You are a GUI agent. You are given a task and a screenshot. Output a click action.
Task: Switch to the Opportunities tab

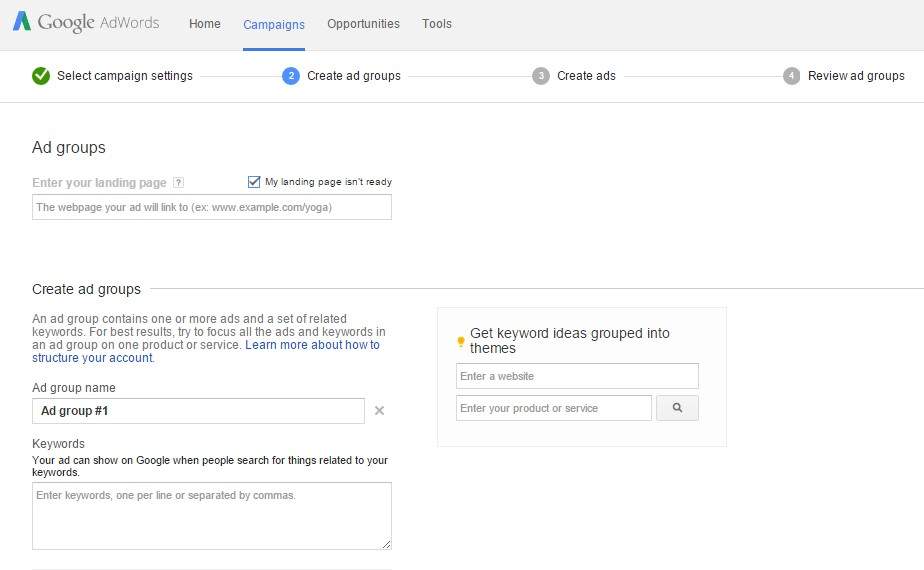363,24
